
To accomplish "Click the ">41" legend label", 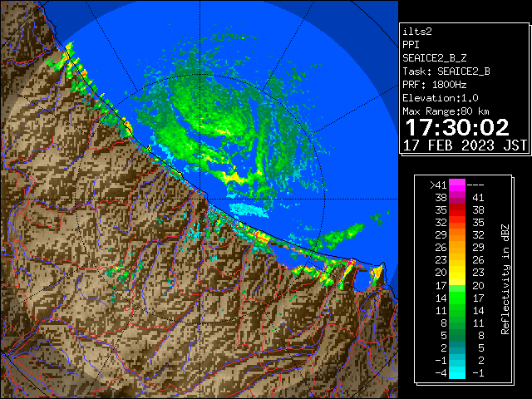I will [438, 185].
